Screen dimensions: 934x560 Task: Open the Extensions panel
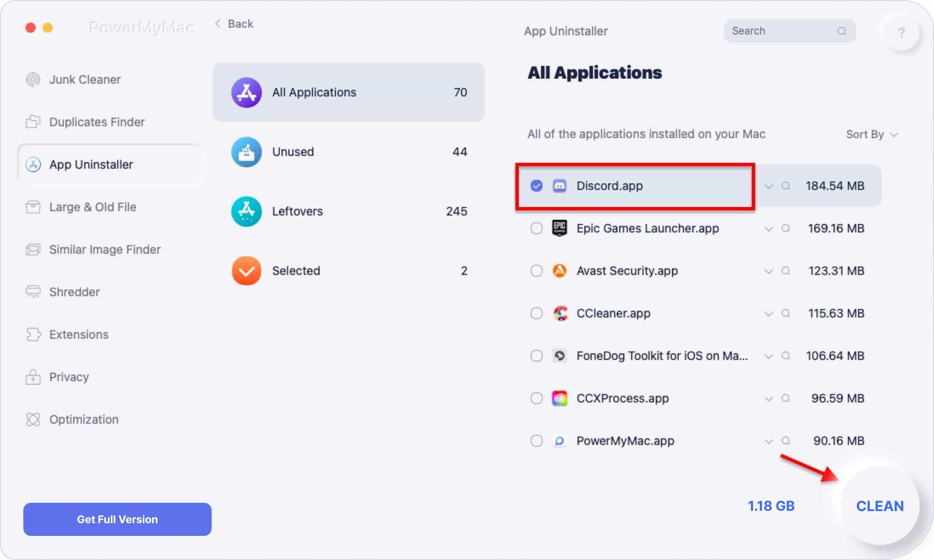[x=78, y=334]
